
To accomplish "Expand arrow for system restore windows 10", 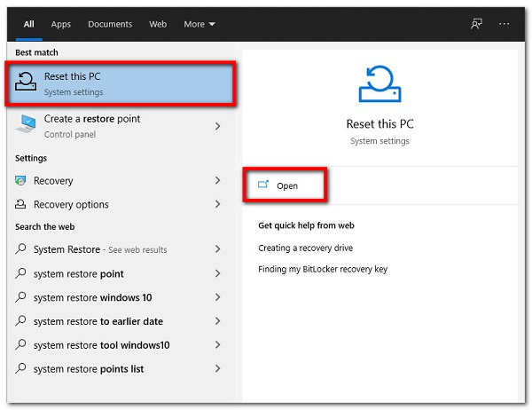I will click(218, 297).
